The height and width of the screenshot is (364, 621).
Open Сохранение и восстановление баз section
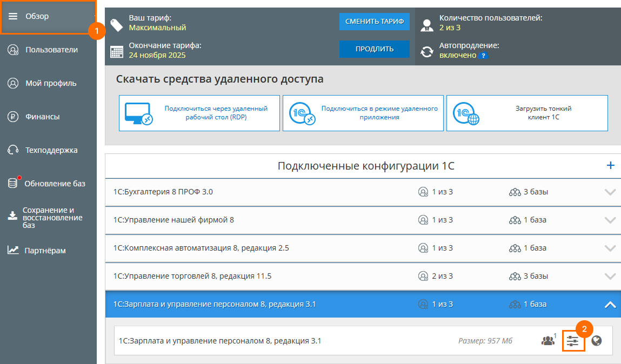(11, 217)
